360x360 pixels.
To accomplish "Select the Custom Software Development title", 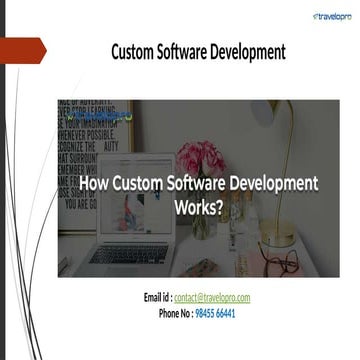I will coord(198,52).
